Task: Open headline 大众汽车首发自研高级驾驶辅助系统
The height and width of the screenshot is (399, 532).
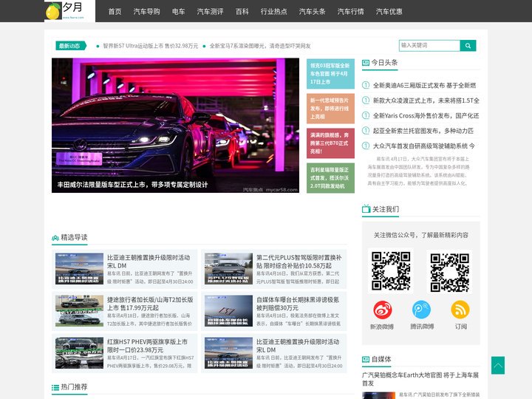Action: pos(424,146)
